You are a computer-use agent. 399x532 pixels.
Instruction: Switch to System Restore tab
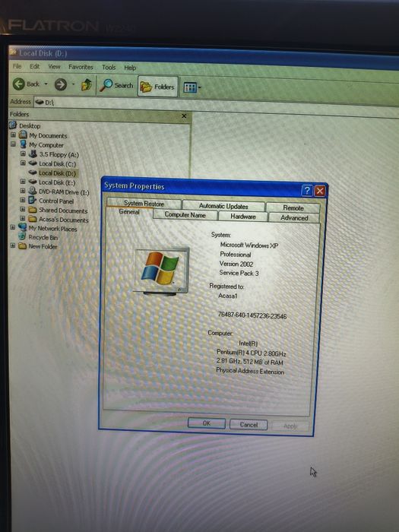[x=144, y=203]
